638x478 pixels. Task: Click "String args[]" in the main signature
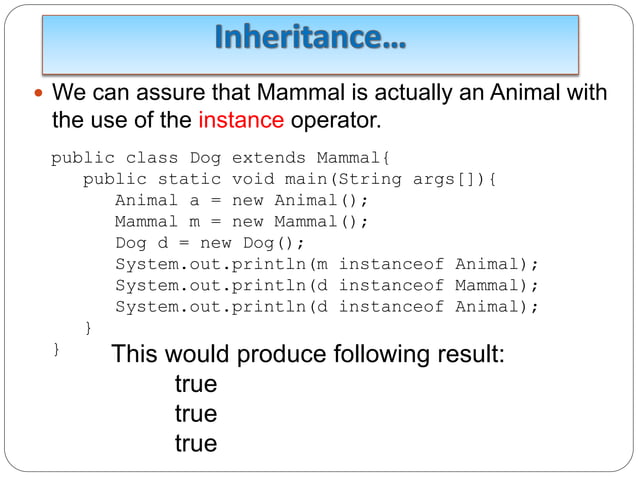click(413, 180)
